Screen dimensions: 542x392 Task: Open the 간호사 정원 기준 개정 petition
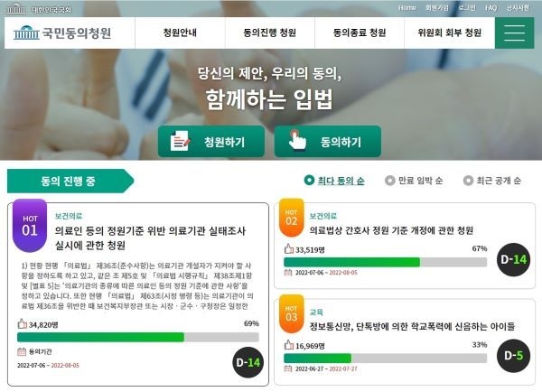391,230
